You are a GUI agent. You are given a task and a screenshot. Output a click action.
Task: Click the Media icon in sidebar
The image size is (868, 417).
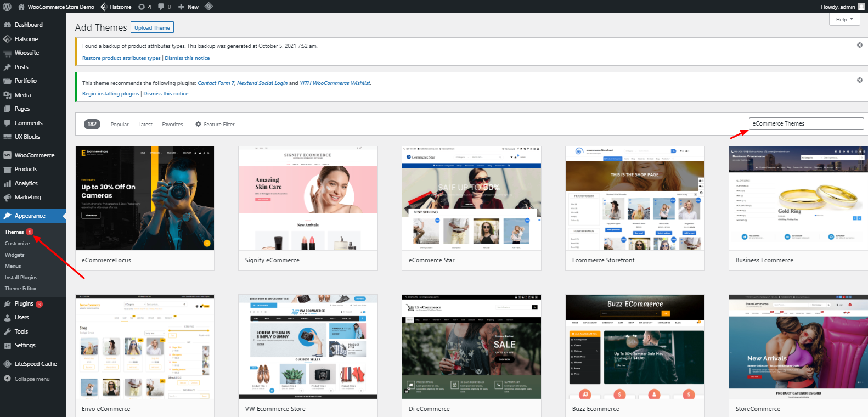[7, 95]
